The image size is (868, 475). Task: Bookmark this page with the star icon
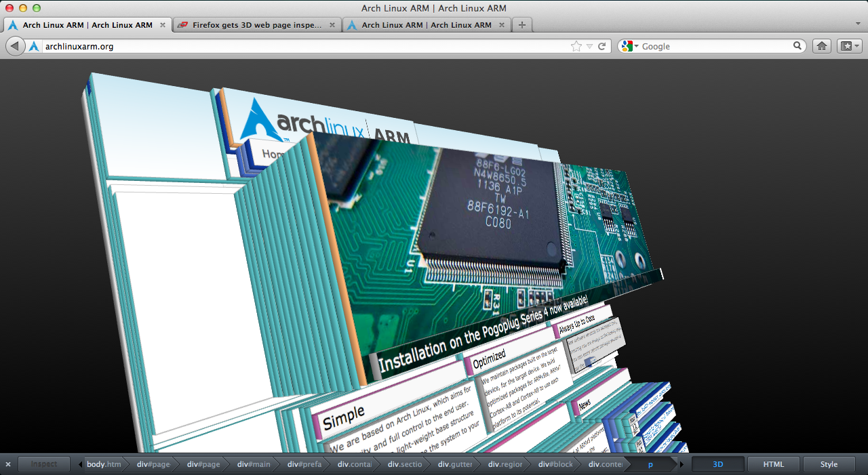[x=576, y=46]
